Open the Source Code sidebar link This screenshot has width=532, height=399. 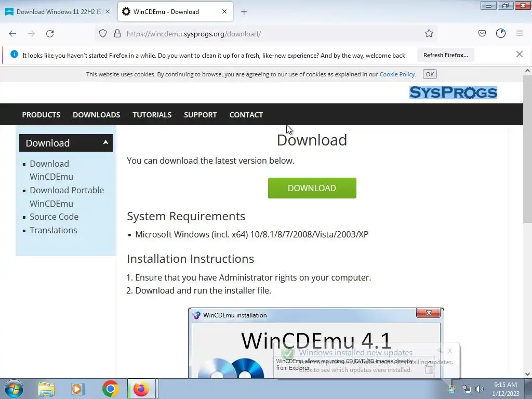coord(54,217)
